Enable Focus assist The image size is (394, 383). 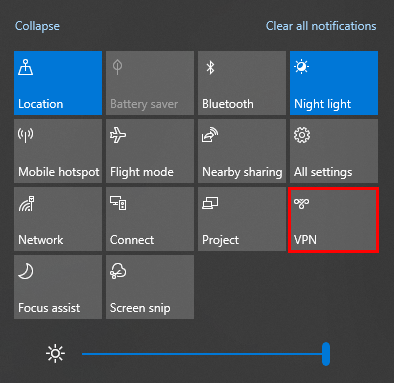coord(58,287)
